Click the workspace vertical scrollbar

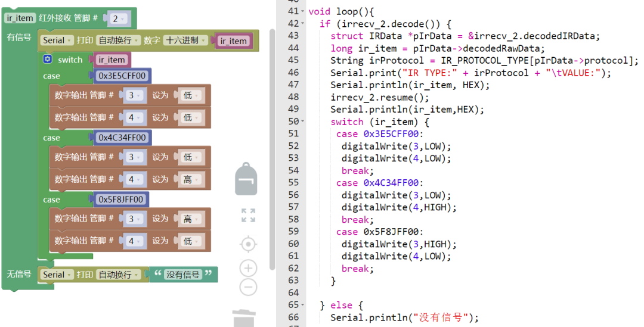[x=272, y=150]
